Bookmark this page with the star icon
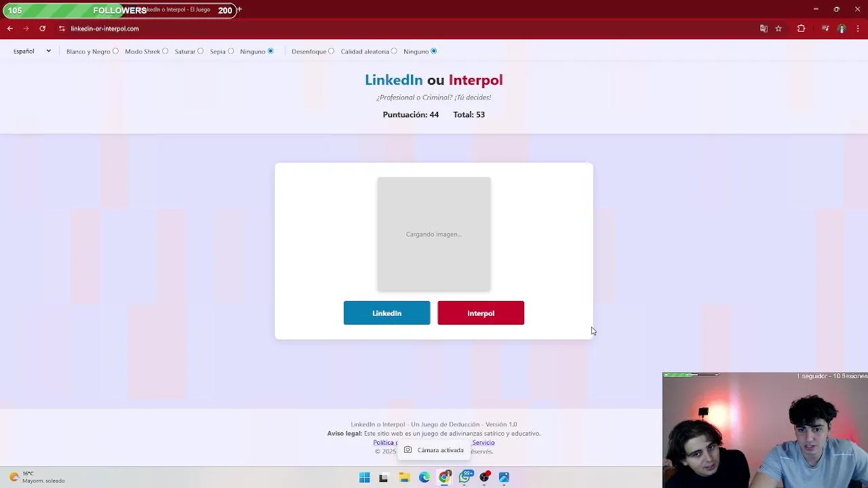This screenshot has width=868, height=488. (x=778, y=28)
